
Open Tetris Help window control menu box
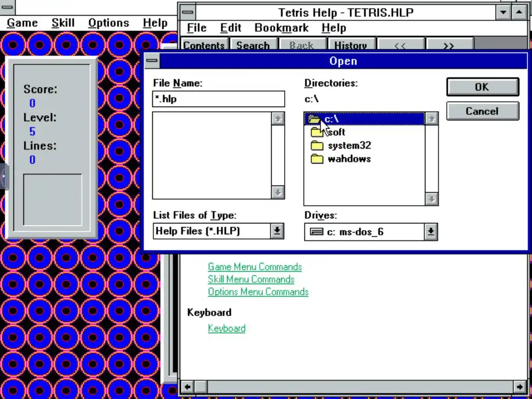click(188, 12)
